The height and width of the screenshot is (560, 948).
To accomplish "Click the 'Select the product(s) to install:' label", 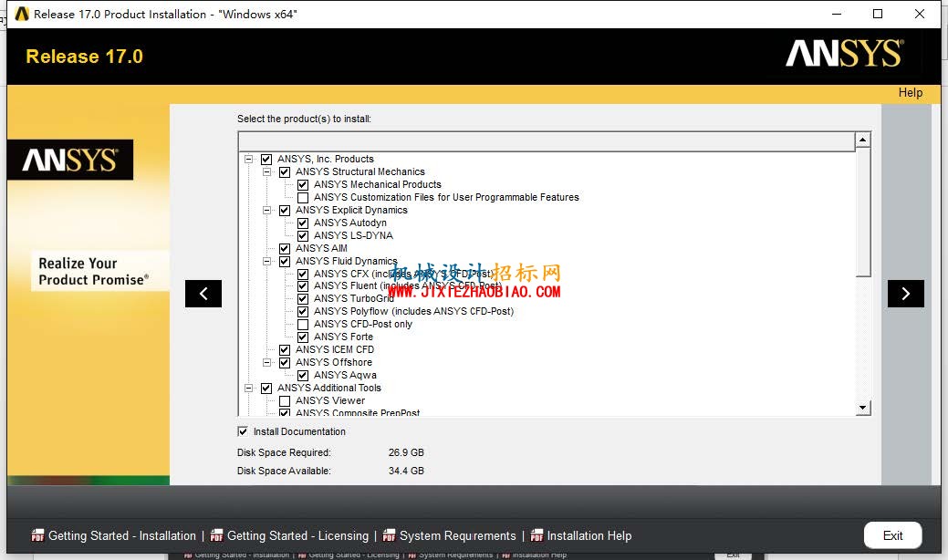I will coord(304,119).
